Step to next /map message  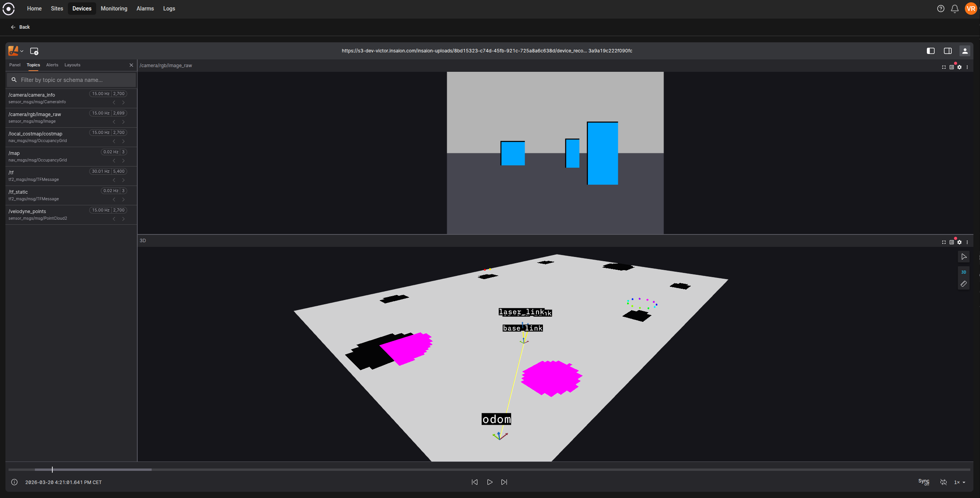[123, 161]
